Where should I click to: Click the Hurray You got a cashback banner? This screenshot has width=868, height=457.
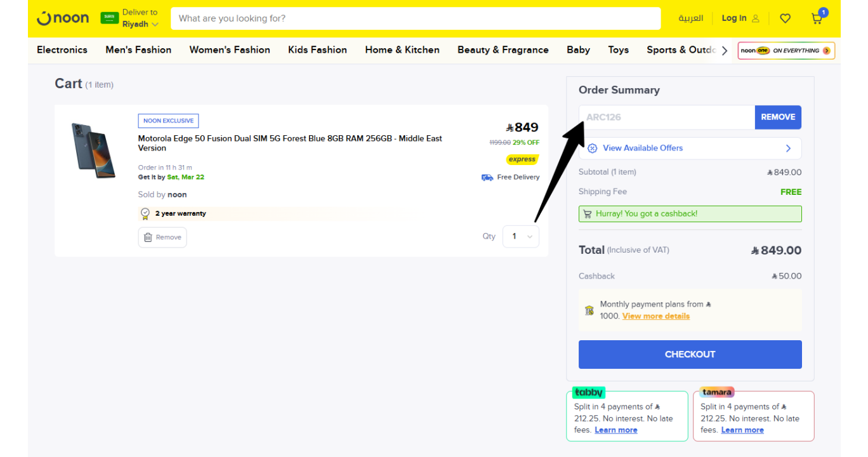click(x=690, y=214)
